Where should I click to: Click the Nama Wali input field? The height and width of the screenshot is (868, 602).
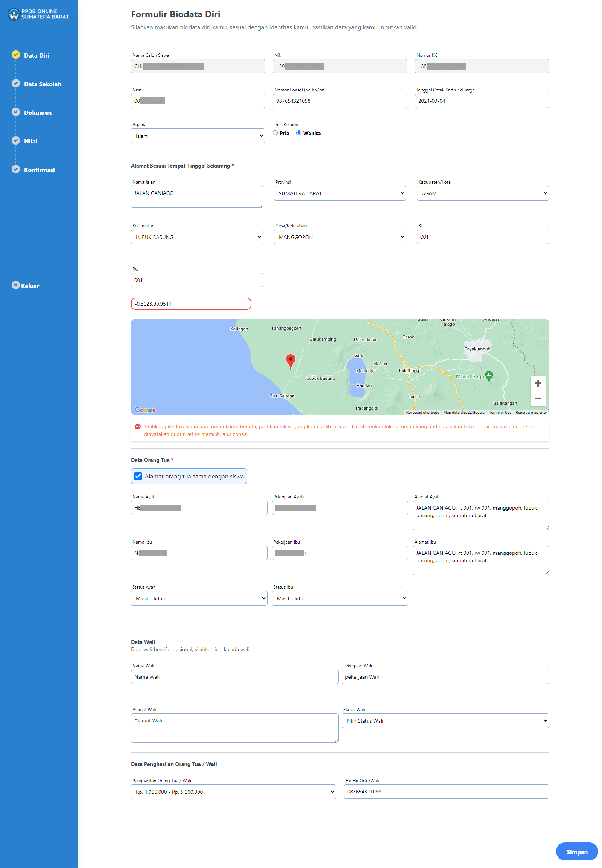(234, 677)
